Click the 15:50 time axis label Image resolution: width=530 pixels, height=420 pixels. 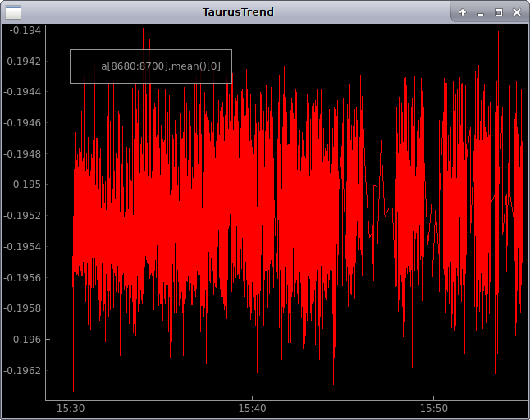pyautogui.click(x=433, y=408)
